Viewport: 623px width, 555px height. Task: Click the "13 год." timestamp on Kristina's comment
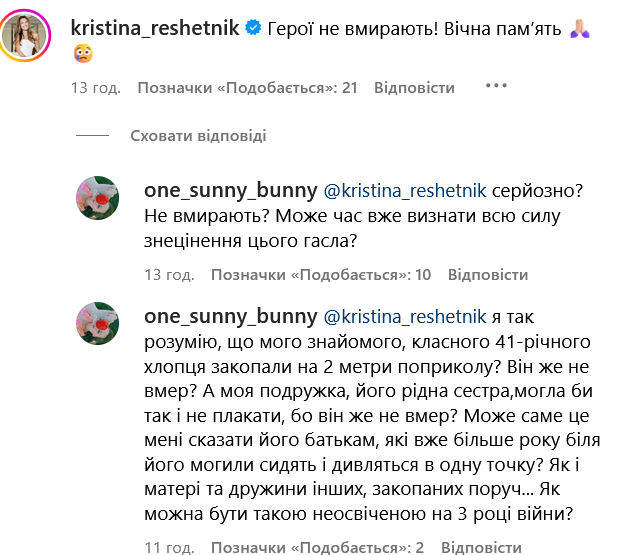click(95, 87)
